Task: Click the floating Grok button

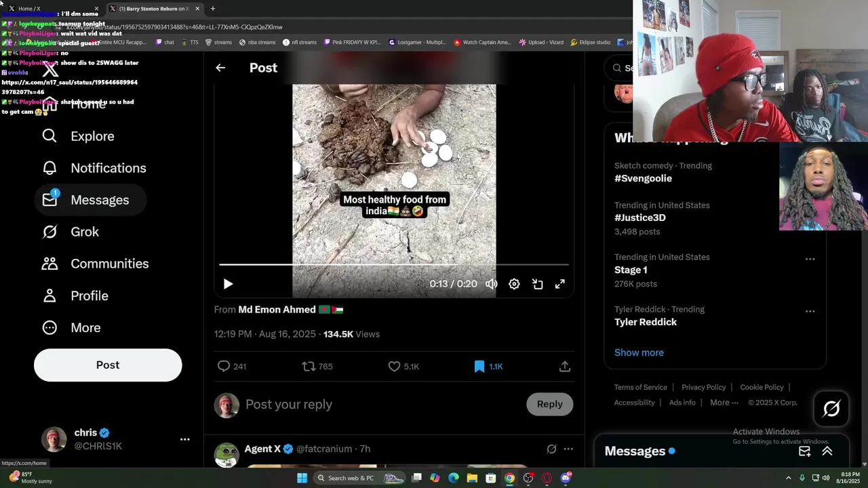Action: [831, 409]
